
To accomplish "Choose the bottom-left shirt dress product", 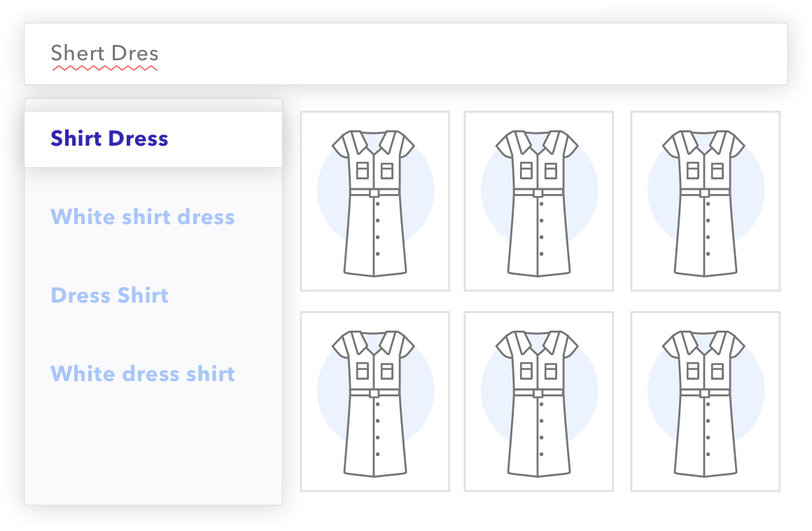I will 374,401.
